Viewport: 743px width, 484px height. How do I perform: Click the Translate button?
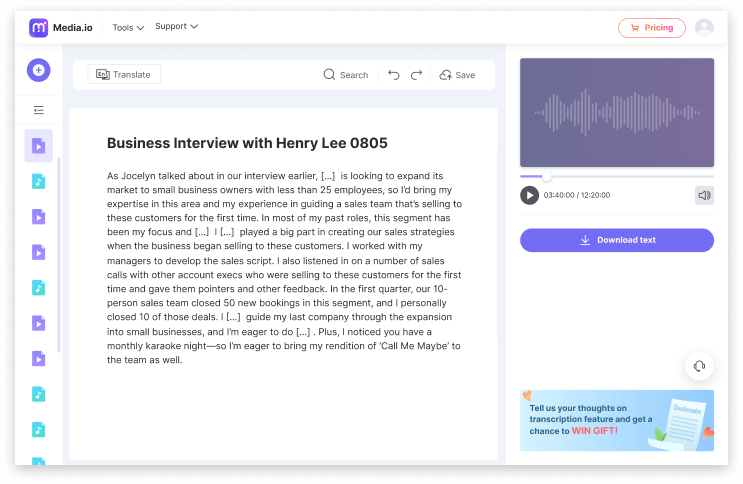pos(124,74)
